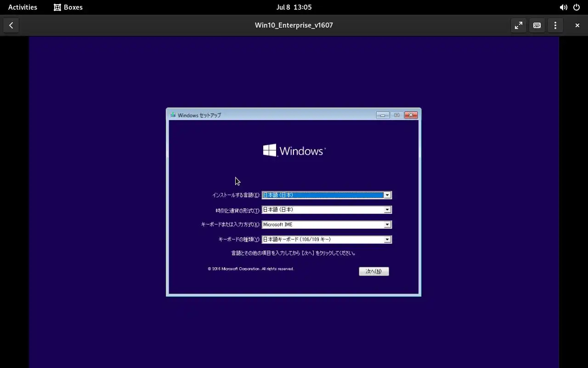Click the Microsoft Corporation copyright text
The width and height of the screenshot is (588, 368).
tap(251, 269)
